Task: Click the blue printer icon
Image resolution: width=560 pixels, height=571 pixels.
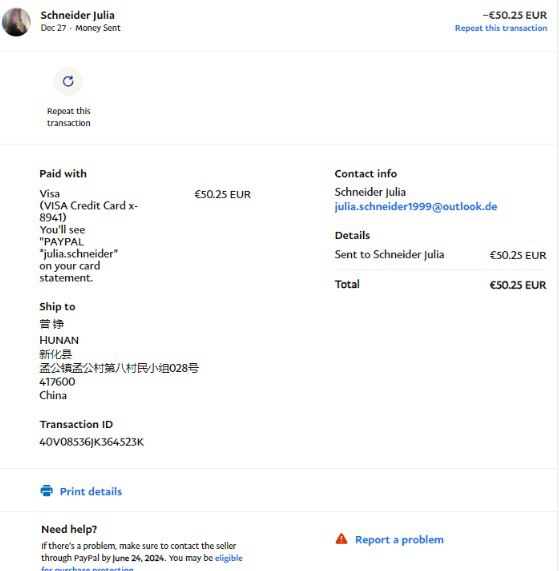Action: tap(47, 491)
